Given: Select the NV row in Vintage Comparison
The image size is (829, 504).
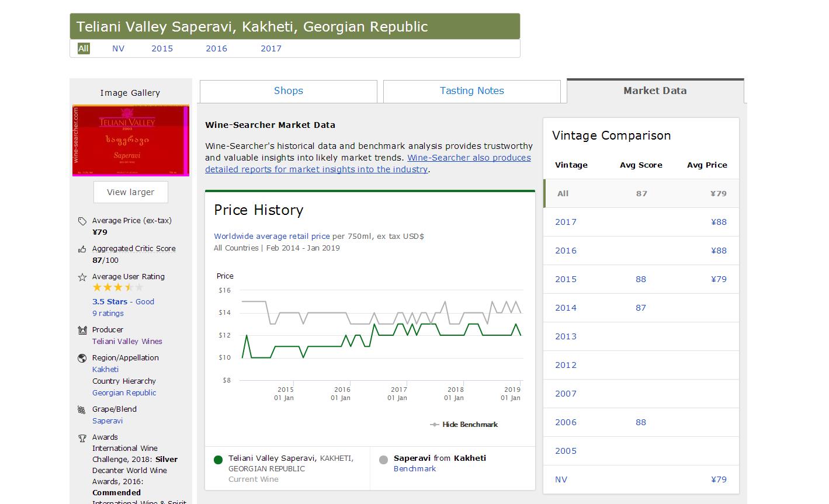Looking at the screenshot, I should tap(561, 479).
